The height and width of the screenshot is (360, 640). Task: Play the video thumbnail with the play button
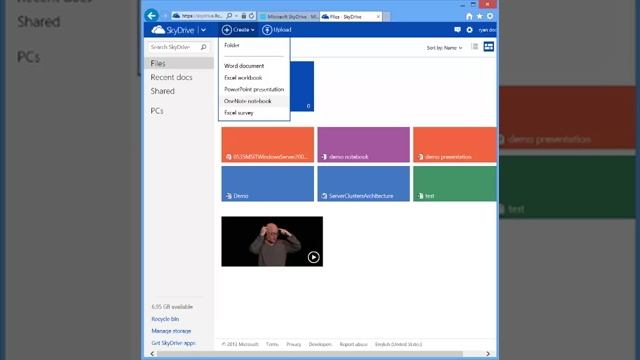(313, 257)
